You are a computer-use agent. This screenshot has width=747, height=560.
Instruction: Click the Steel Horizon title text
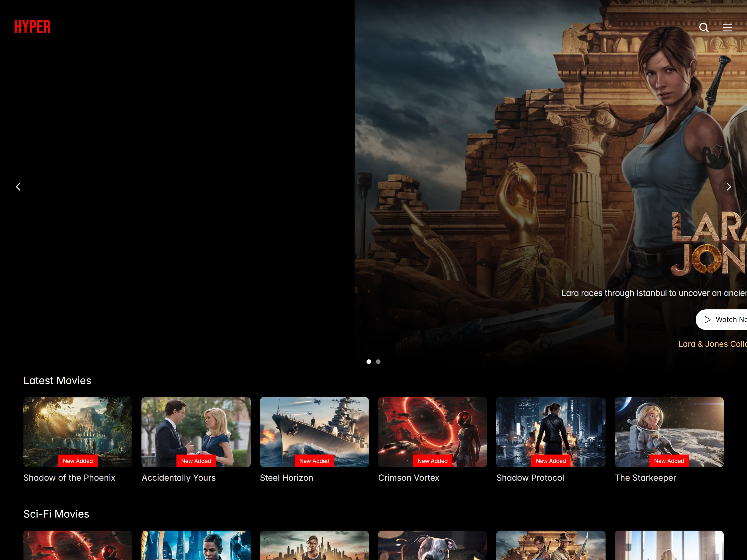(286, 478)
